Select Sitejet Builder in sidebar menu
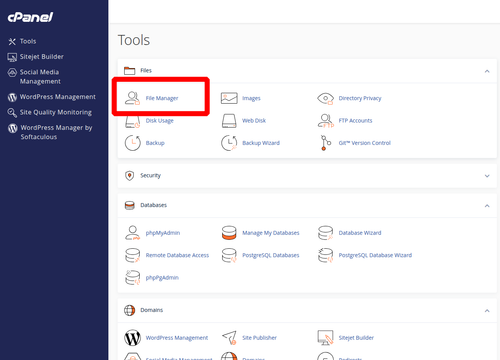This screenshot has width=500, height=360. (x=42, y=57)
